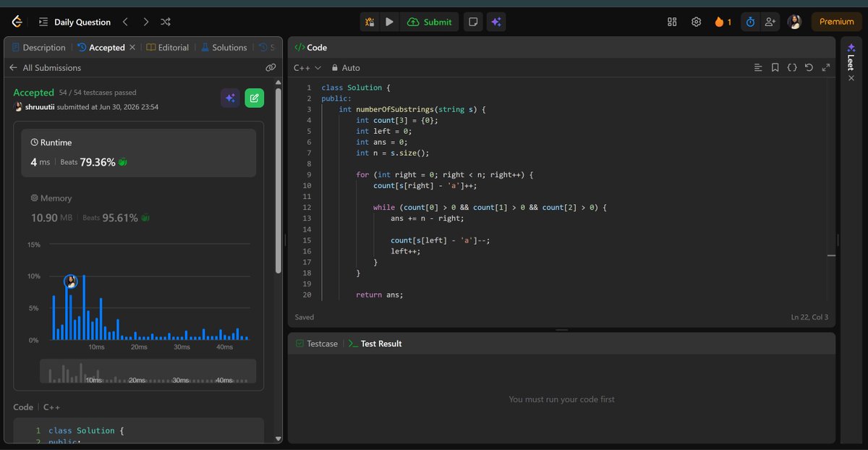The height and width of the screenshot is (450, 868).
Task: Run the code with play icon
Action: click(x=389, y=22)
